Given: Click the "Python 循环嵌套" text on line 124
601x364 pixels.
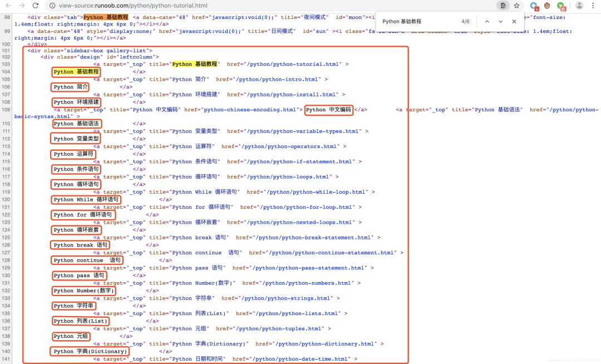Looking at the screenshot, I should click(x=76, y=230).
